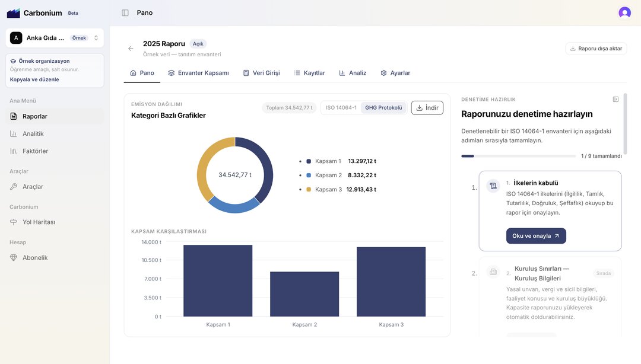Click the Toplam 34.542,77 t badge
The width and height of the screenshot is (641, 364).
point(289,108)
